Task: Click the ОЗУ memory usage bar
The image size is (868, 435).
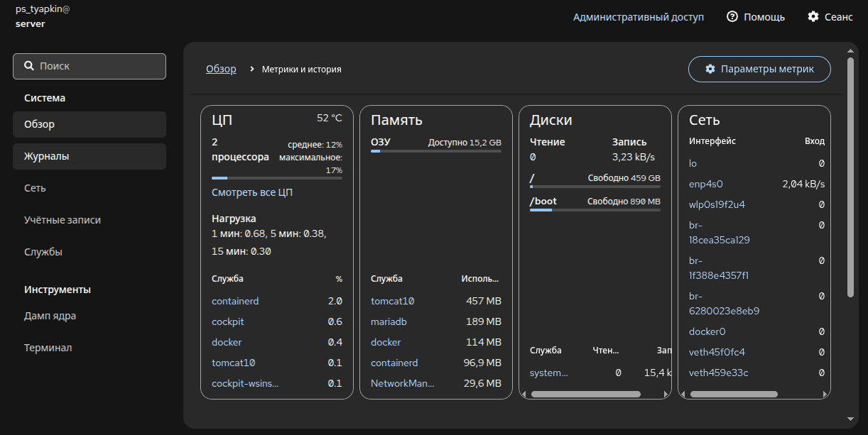Action: tap(435, 151)
